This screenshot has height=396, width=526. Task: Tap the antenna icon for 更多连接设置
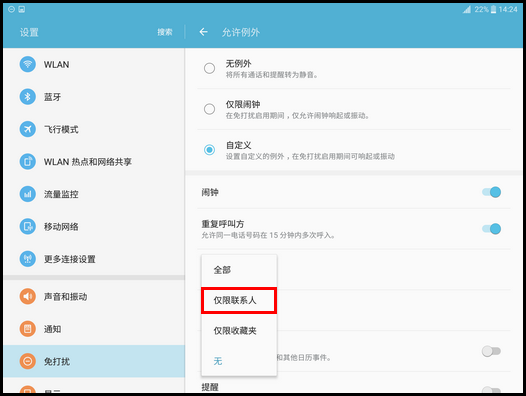tap(28, 259)
